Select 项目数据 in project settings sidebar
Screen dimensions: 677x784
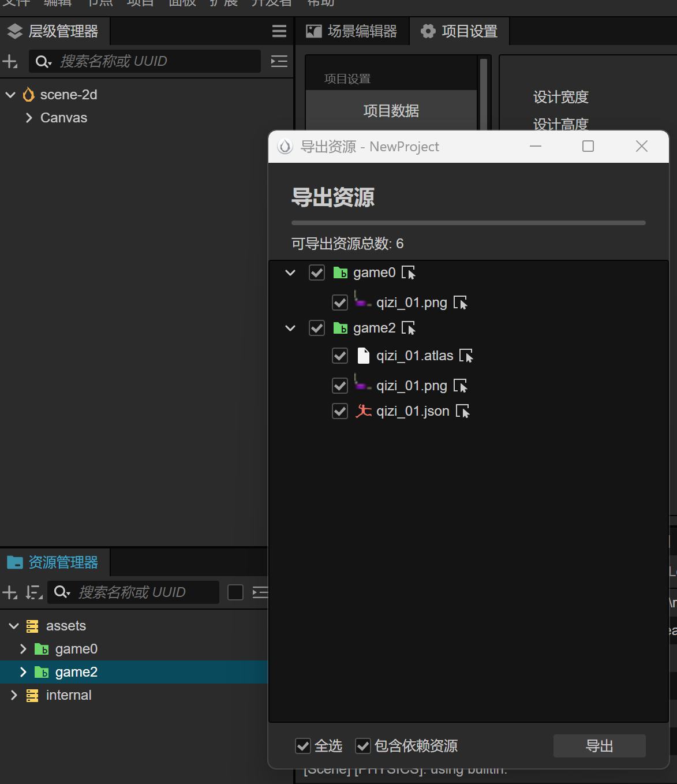391,110
